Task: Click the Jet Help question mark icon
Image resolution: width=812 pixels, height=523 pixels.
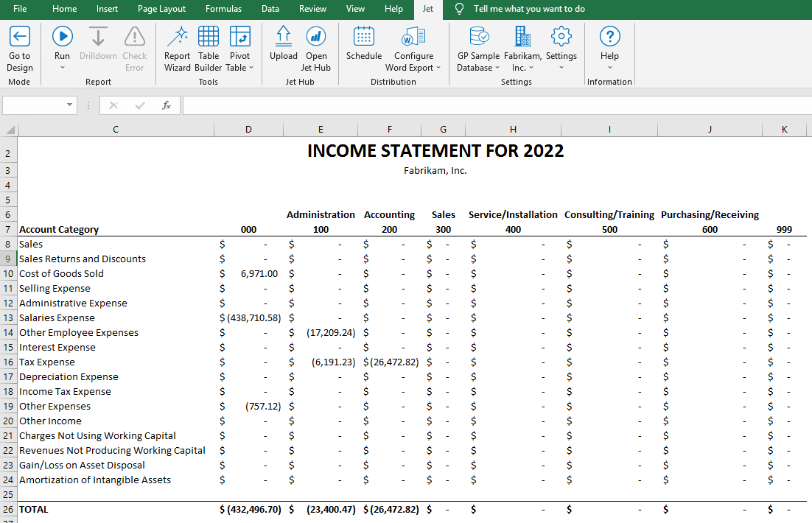Action: pyautogui.click(x=609, y=37)
